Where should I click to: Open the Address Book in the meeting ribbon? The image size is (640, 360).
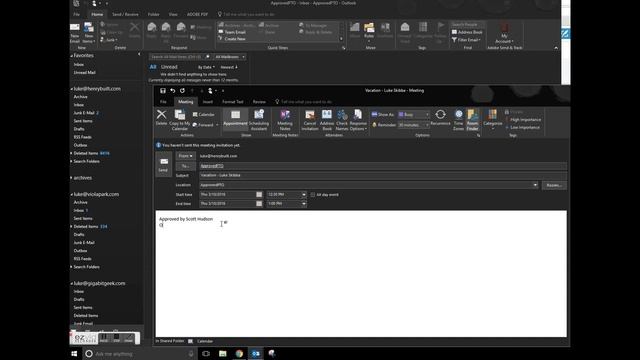327,120
